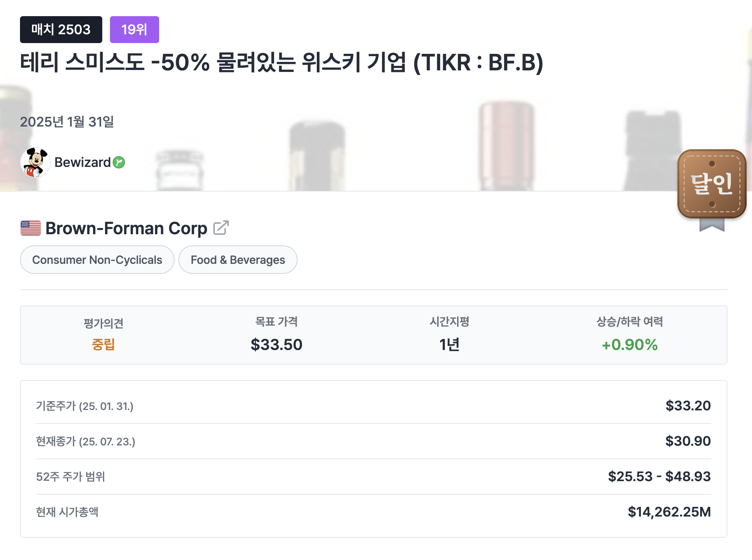Select the Consumer Non-Cyclicals tag

[97, 260]
